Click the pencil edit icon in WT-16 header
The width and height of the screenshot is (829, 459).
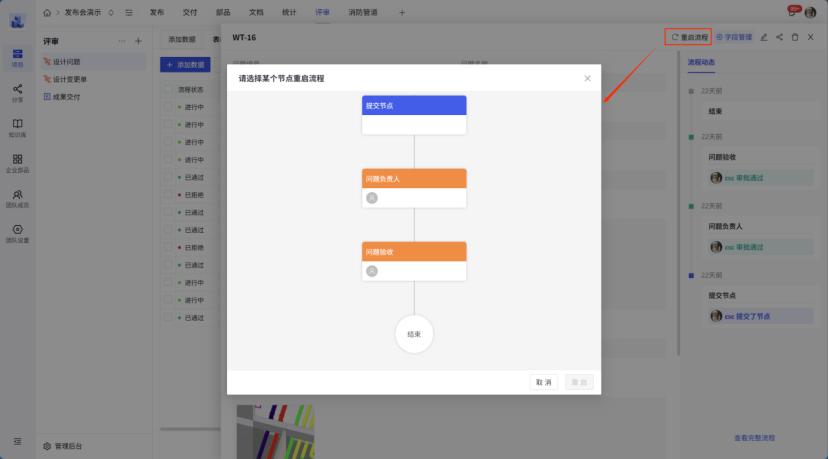tap(764, 37)
